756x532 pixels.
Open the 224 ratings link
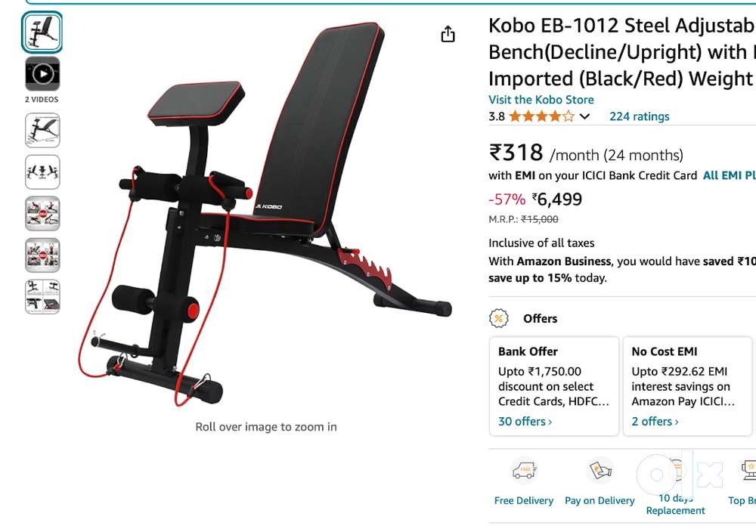[x=640, y=116]
